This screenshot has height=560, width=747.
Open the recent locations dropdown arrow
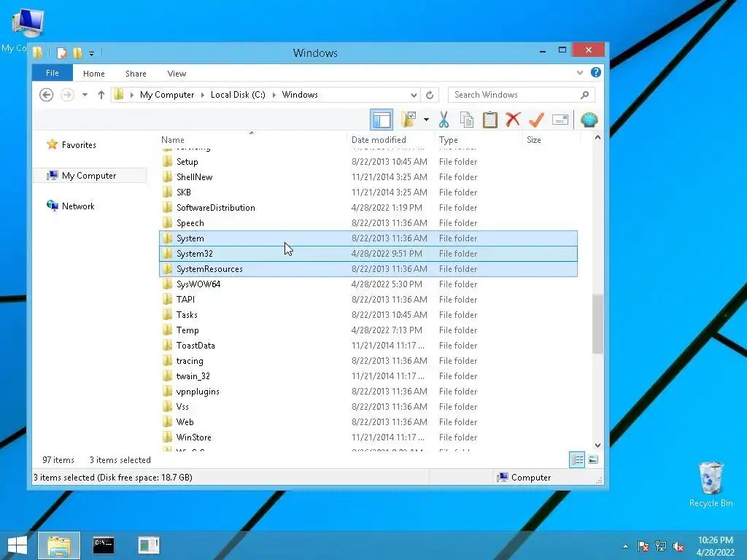(85, 95)
